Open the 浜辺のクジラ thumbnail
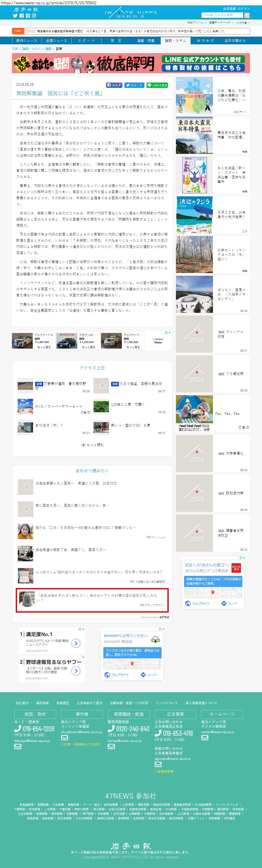262x868 pixels. (x=194, y=215)
